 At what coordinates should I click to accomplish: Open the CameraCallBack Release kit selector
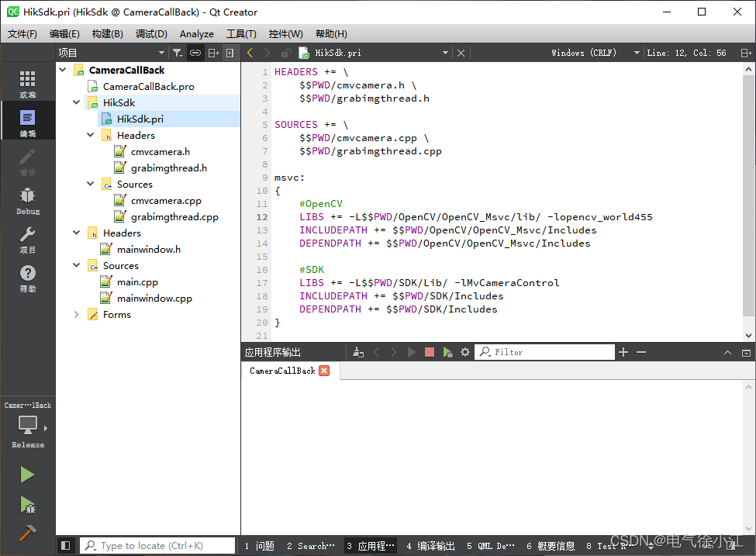[27, 426]
